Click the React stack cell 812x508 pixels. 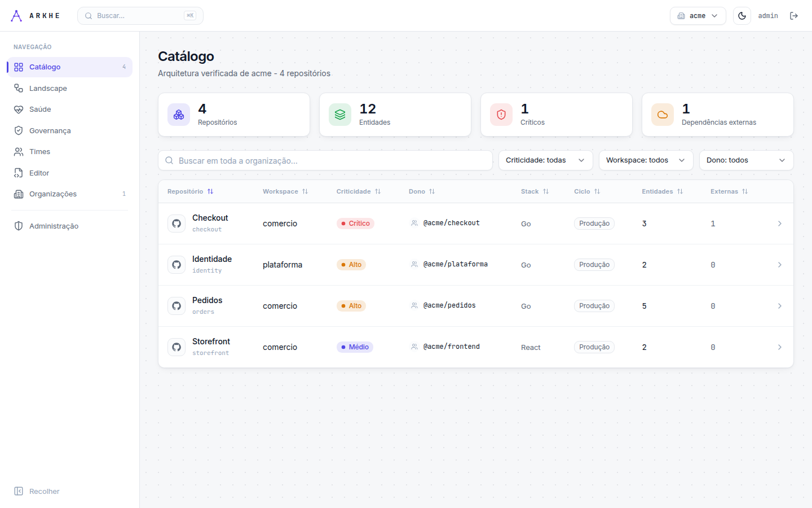pyautogui.click(x=531, y=348)
